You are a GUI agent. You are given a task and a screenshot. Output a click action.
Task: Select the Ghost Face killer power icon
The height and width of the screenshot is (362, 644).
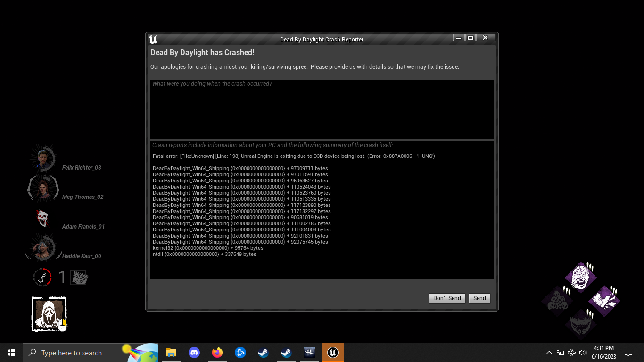point(49,314)
